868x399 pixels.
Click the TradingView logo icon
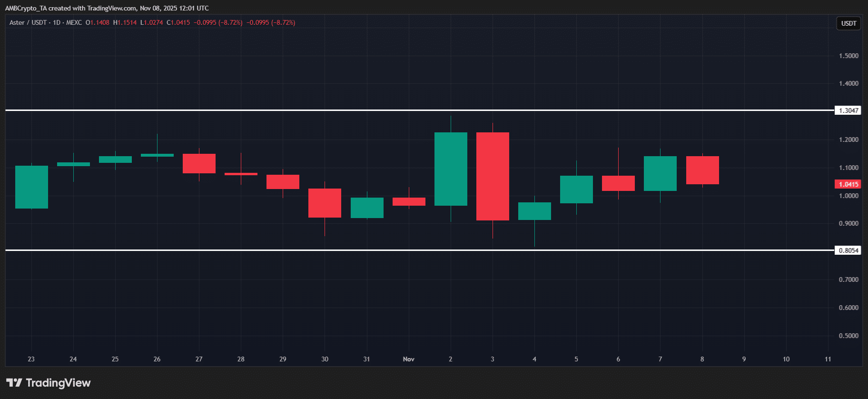click(x=14, y=383)
